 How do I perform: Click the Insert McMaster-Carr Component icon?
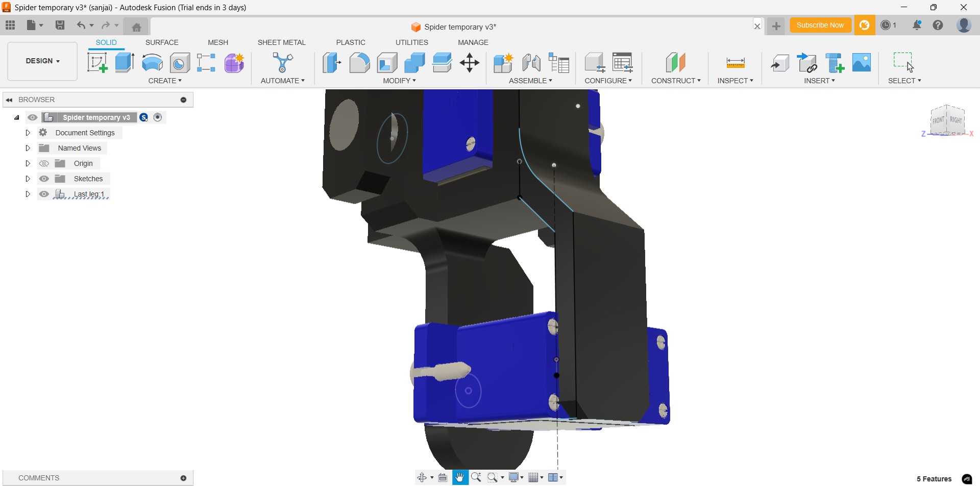pyautogui.click(x=835, y=63)
